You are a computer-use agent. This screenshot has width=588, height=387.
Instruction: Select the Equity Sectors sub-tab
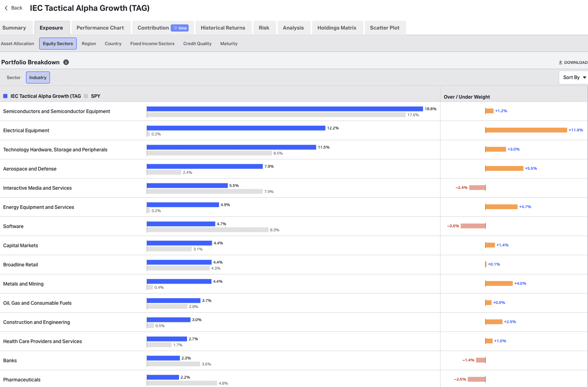[58, 44]
